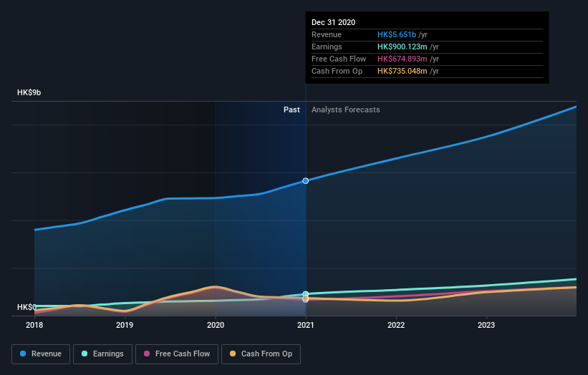Toggle the Earnings series legend button
The height and width of the screenshot is (375, 588).
click(102, 354)
